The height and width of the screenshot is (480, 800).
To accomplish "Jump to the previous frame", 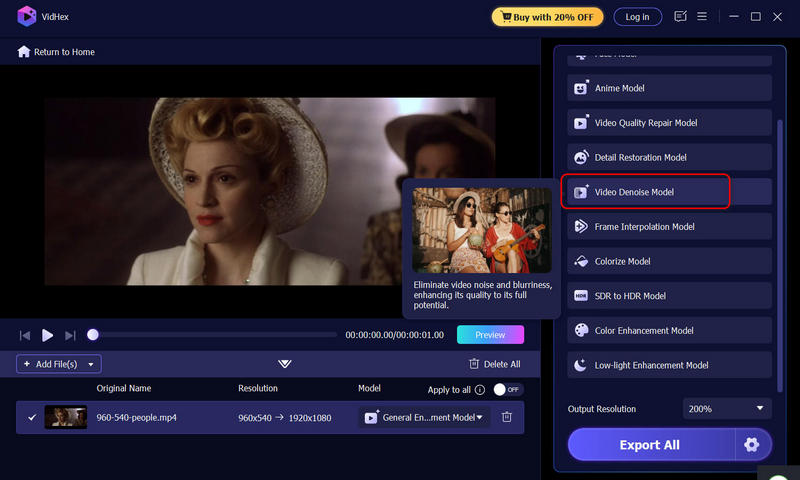I will pyautogui.click(x=24, y=335).
